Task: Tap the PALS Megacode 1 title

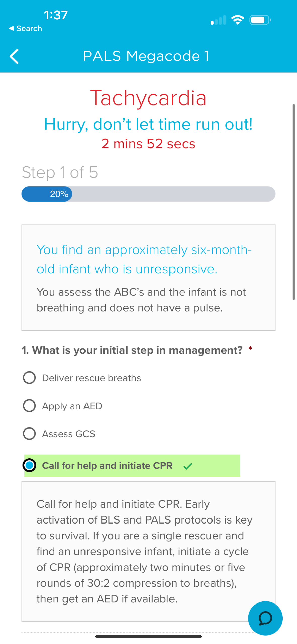Action: pos(146,56)
